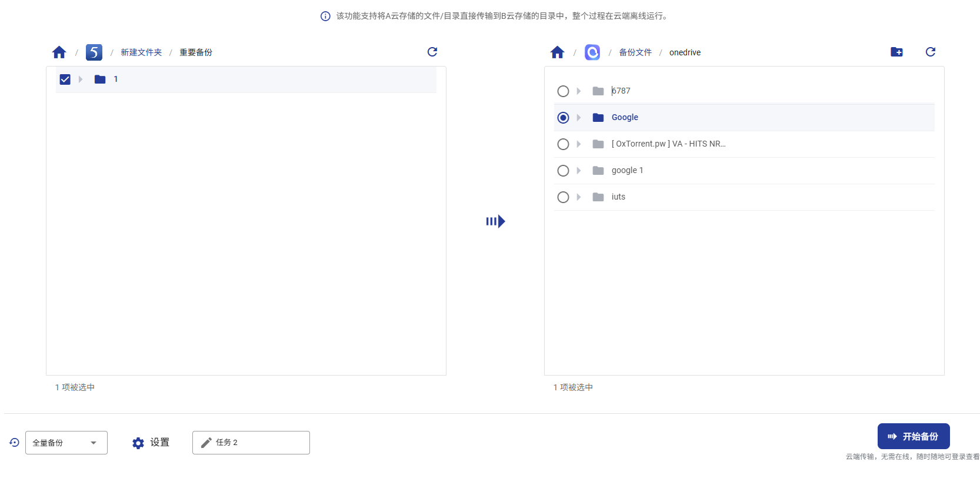Navigate to 重要备份 breadcrumb
Image resolution: width=980 pixels, height=478 pixels.
[x=196, y=52]
